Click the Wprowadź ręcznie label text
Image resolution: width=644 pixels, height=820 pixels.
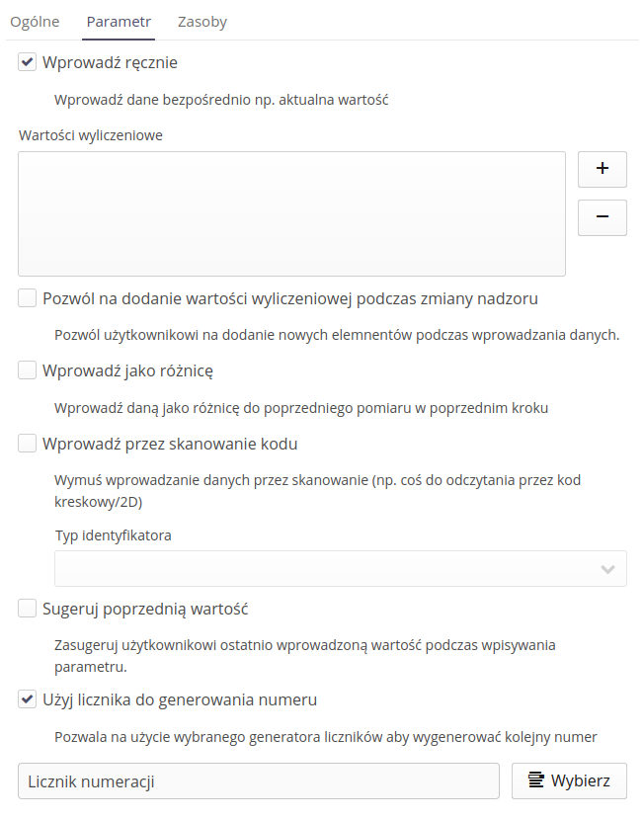coord(110,62)
